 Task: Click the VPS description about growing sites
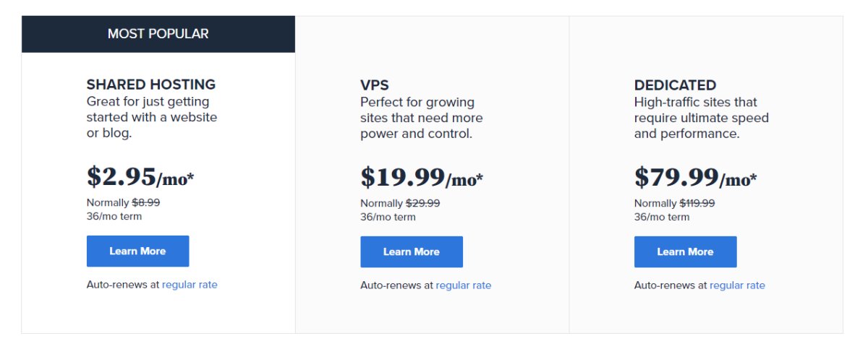pos(422,118)
